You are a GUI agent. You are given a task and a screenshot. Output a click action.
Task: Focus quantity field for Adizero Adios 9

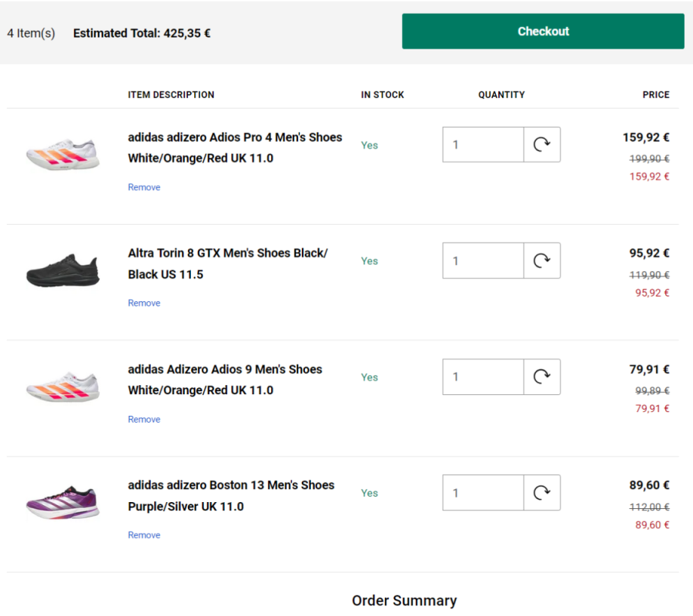[x=483, y=377]
